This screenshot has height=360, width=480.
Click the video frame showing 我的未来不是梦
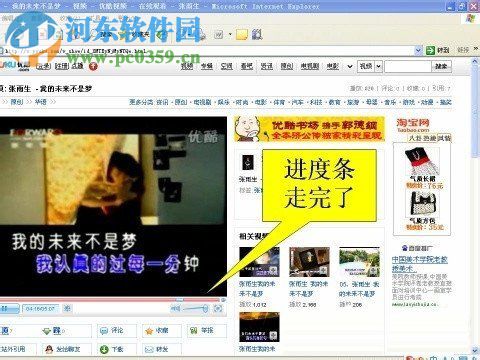coord(113,206)
